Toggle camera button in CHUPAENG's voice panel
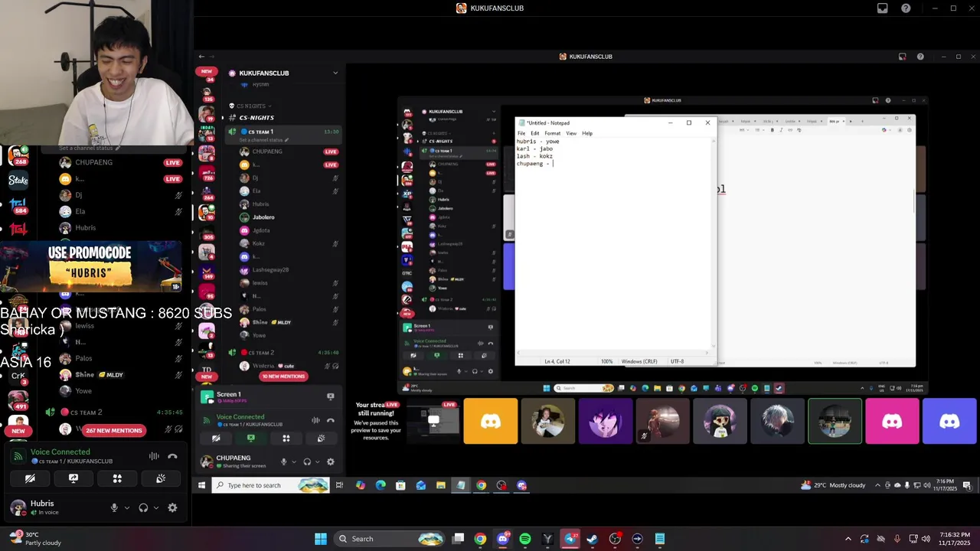 pos(216,439)
